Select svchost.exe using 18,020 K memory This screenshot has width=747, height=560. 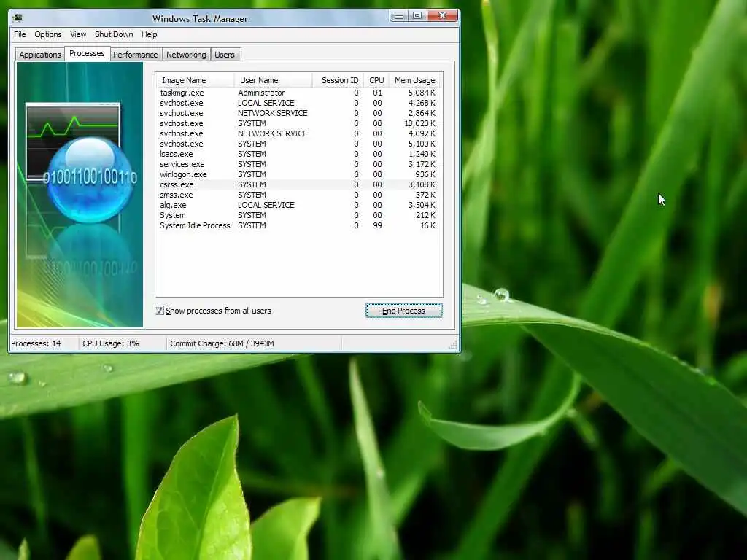tap(298, 123)
